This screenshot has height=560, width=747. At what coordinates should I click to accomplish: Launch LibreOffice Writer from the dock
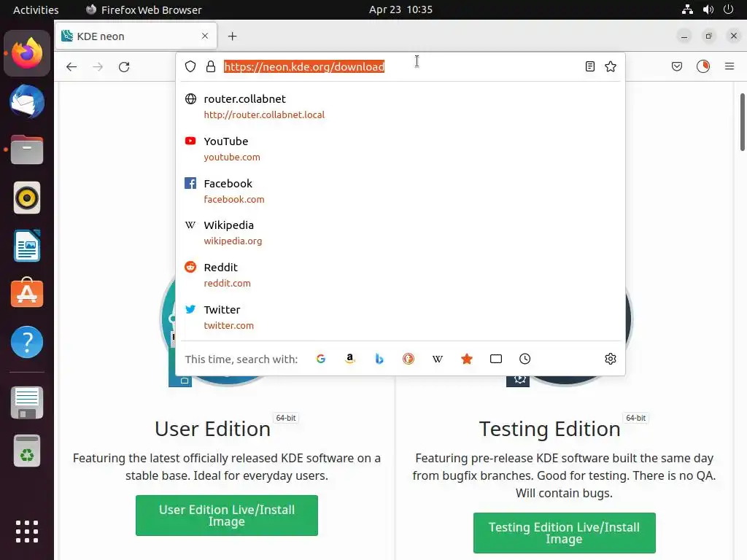click(27, 246)
